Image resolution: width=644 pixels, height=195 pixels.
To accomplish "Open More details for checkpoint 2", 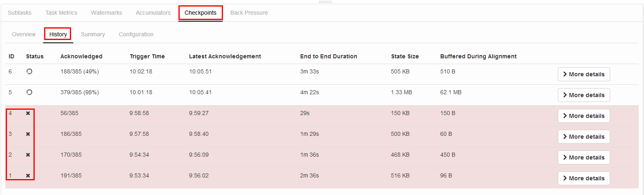I will pos(584,157).
